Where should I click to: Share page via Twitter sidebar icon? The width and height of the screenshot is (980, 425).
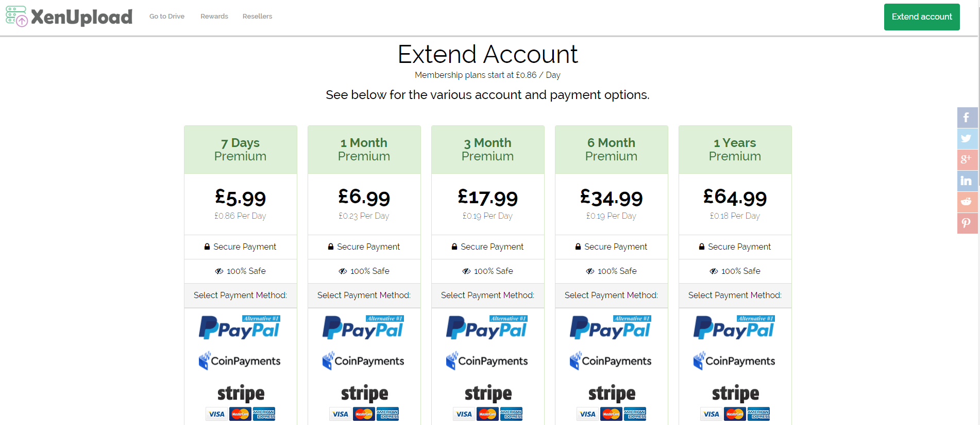(x=967, y=139)
